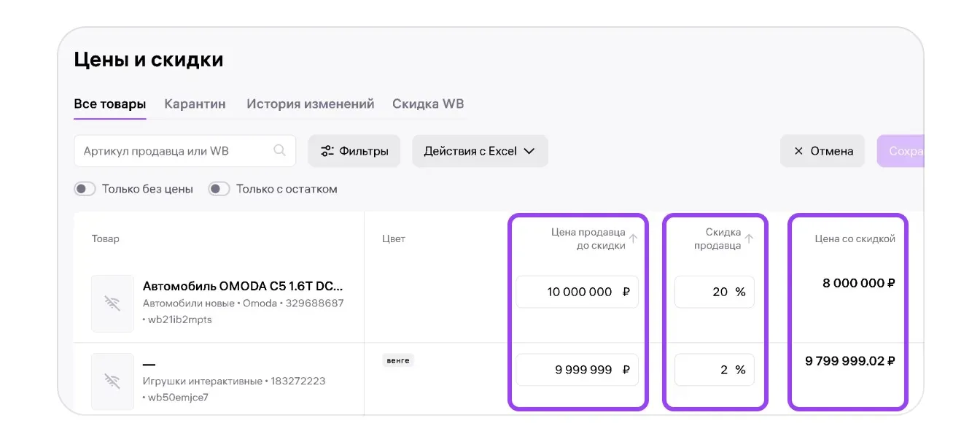
Task: Expand the Действия с Excel dropdown
Action: pyautogui.click(x=480, y=151)
